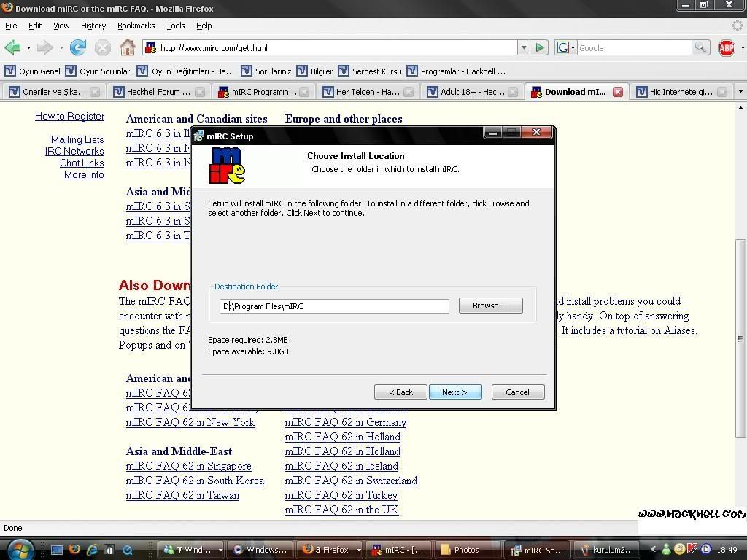
Task: Click the Stop loading icon
Action: click(x=102, y=47)
